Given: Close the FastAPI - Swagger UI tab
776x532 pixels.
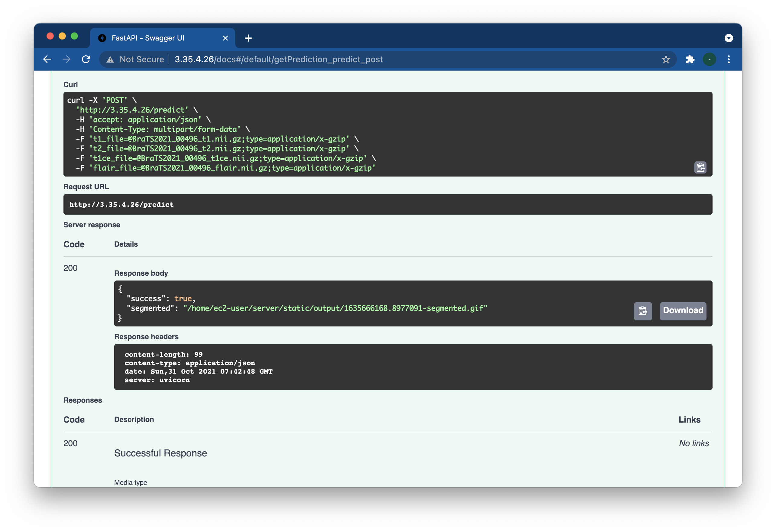Looking at the screenshot, I should click(x=225, y=38).
